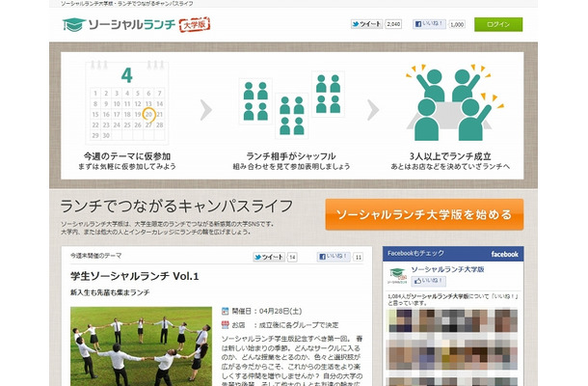588x386 pixels.
Task: Click arrow between calendar and shuffle steps
Action: 206,110
